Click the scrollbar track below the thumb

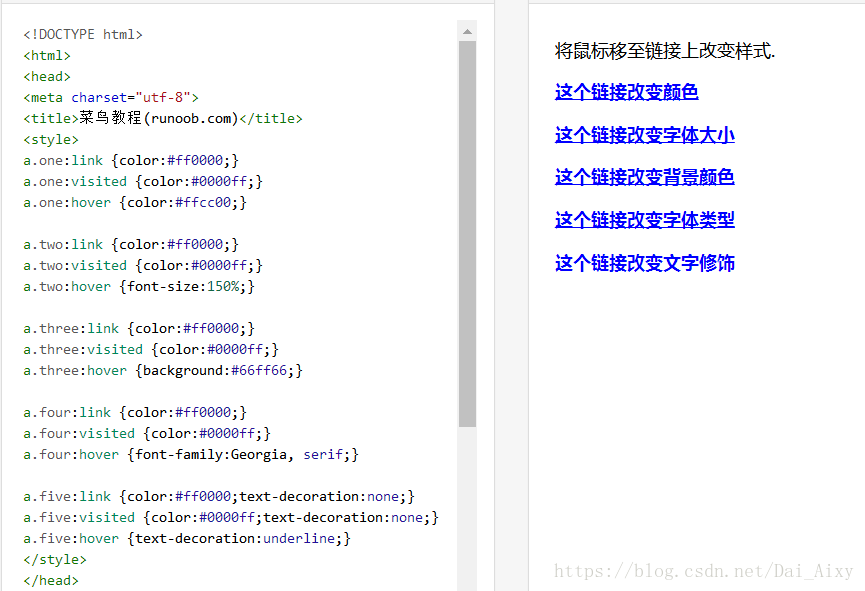pyautogui.click(x=467, y=508)
